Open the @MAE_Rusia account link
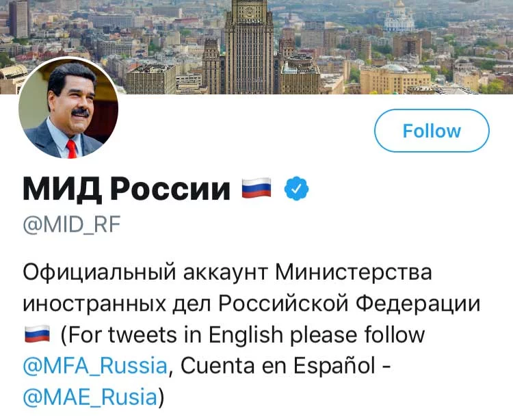Image resolution: width=513 pixels, height=420 pixels. 90,395
